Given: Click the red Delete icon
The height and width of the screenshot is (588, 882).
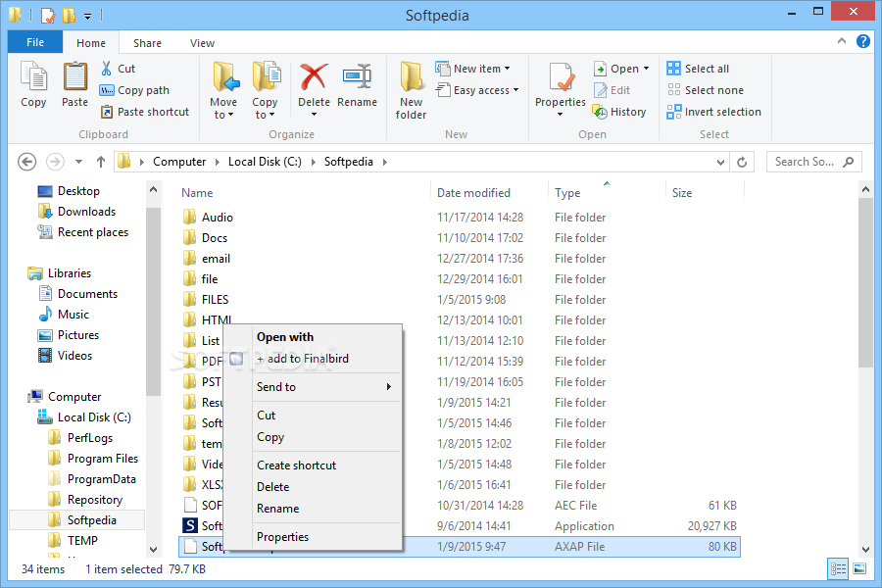Looking at the screenshot, I should 314,76.
